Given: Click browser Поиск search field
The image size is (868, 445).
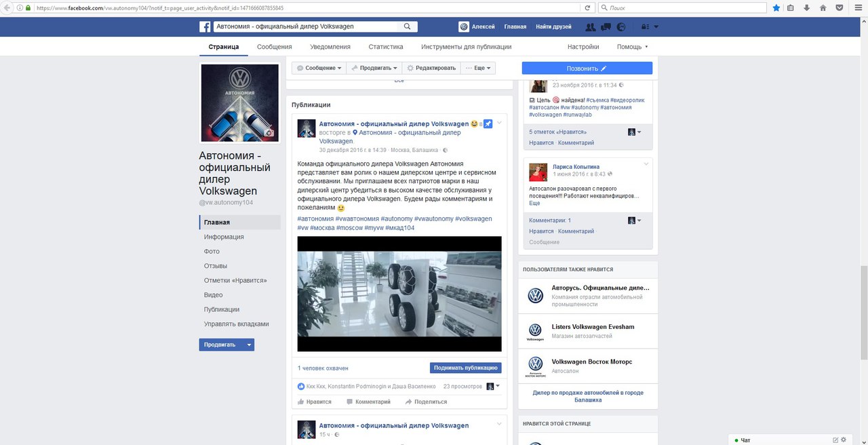Looking at the screenshot, I should (683, 7).
